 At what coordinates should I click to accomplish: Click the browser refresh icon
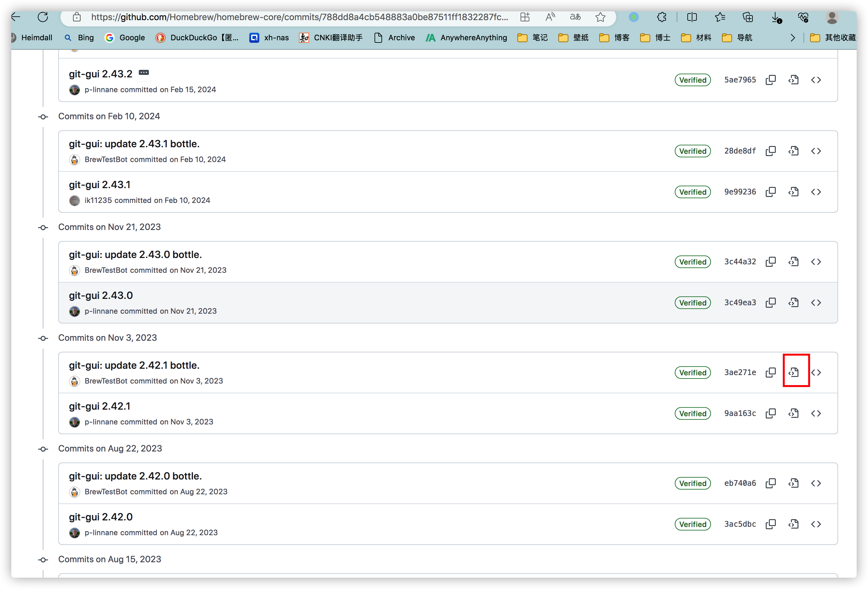(x=43, y=17)
